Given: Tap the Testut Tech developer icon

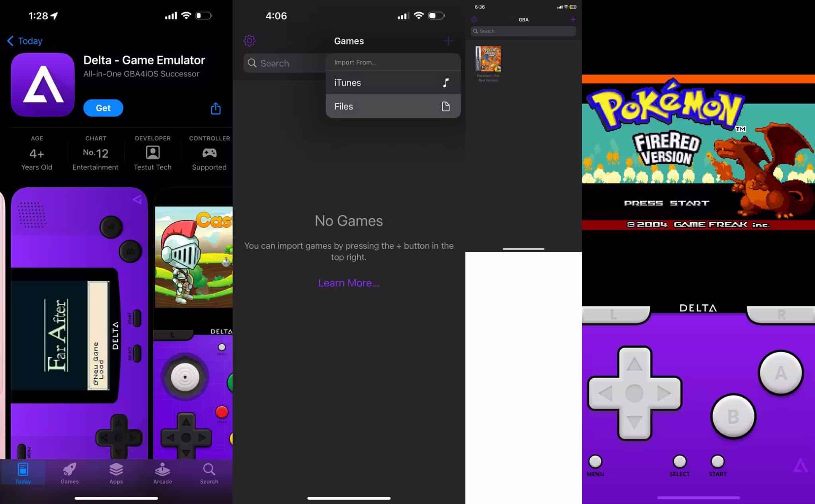Looking at the screenshot, I should pos(153,153).
